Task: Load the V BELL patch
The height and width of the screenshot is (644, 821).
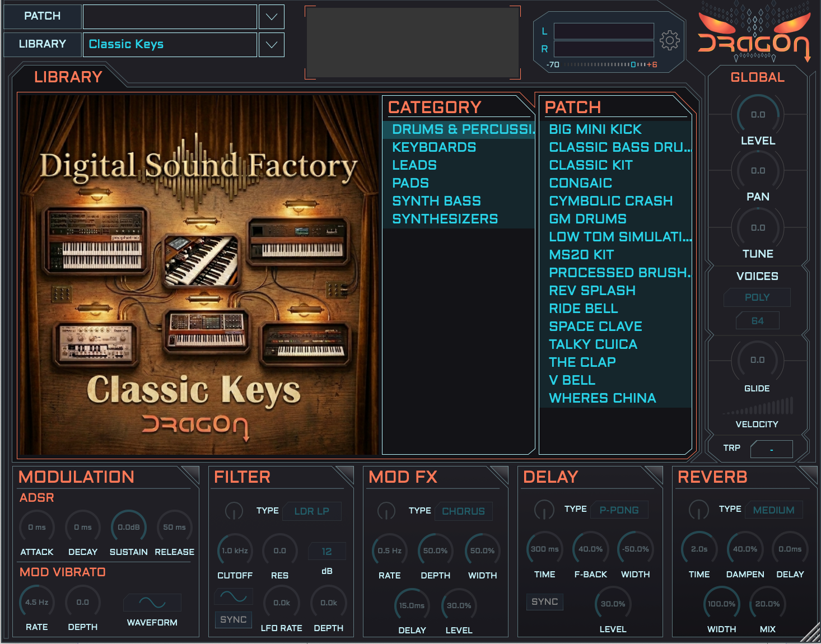Action: (615, 380)
